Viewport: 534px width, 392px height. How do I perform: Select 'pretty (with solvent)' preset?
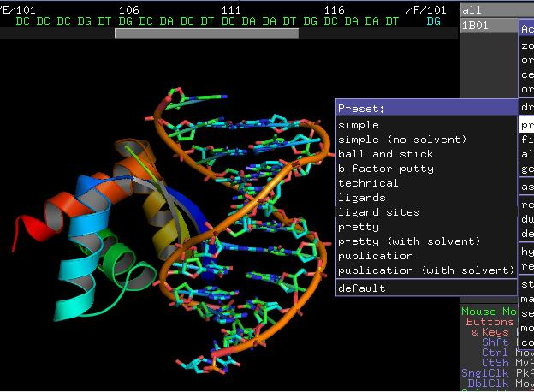(x=409, y=241)
